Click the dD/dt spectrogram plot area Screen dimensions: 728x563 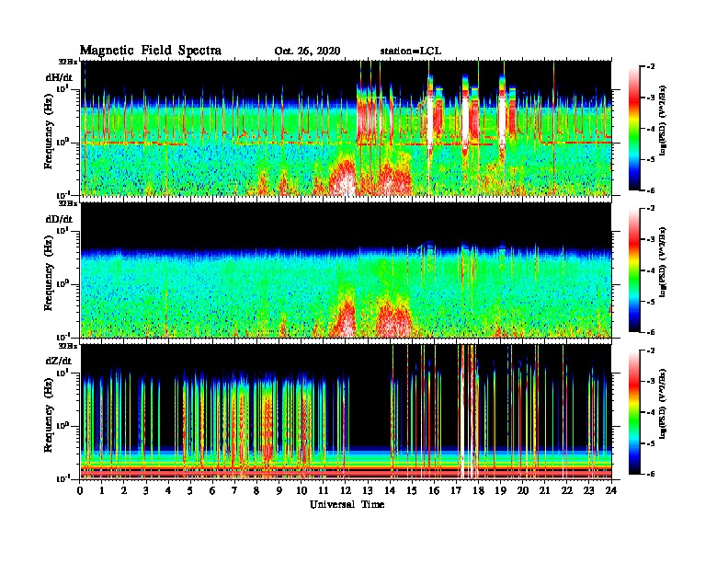coord(347,270)
